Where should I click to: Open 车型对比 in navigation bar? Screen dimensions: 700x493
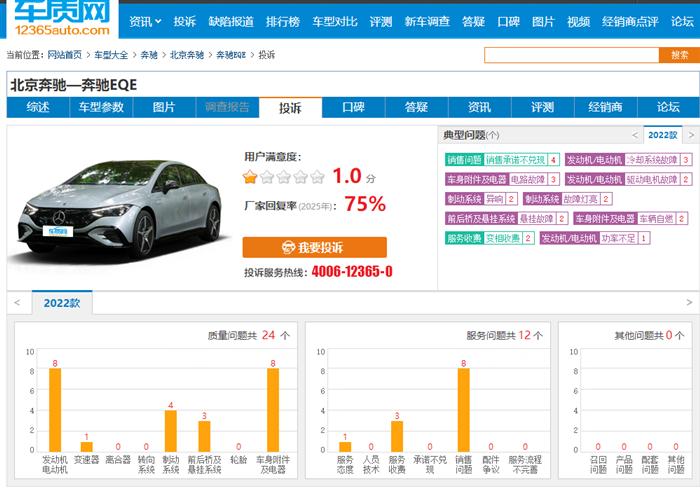point(335,21)
